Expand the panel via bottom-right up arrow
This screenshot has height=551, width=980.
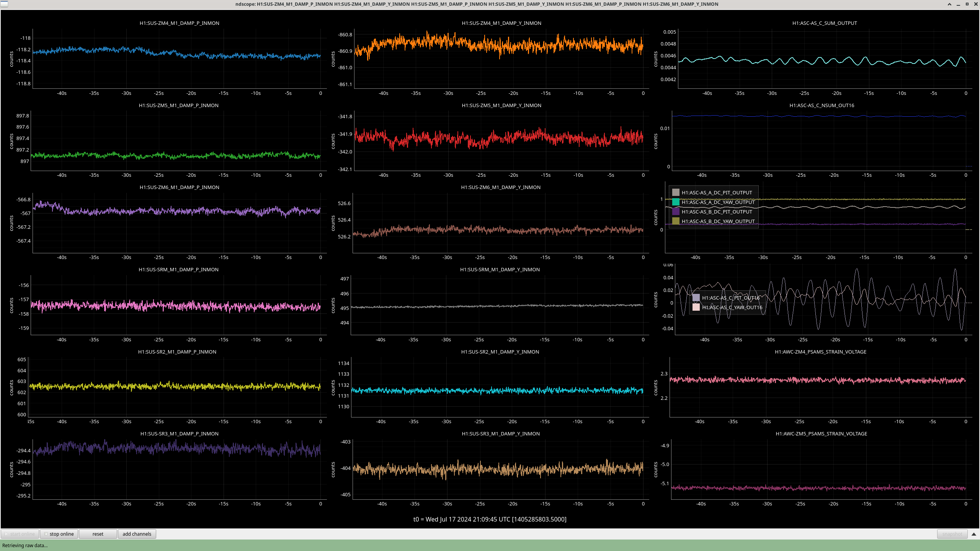(x=974, y=534)
